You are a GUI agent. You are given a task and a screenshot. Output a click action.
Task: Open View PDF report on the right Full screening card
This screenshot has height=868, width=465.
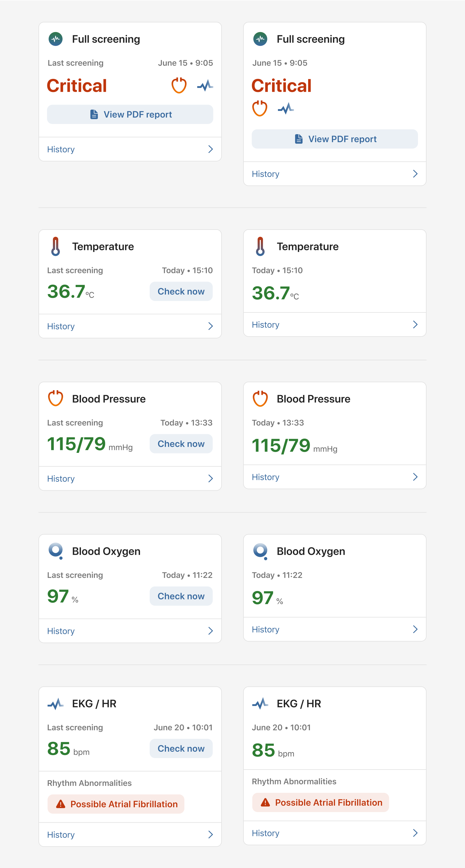pyautogui.click(x=335, y=139)
